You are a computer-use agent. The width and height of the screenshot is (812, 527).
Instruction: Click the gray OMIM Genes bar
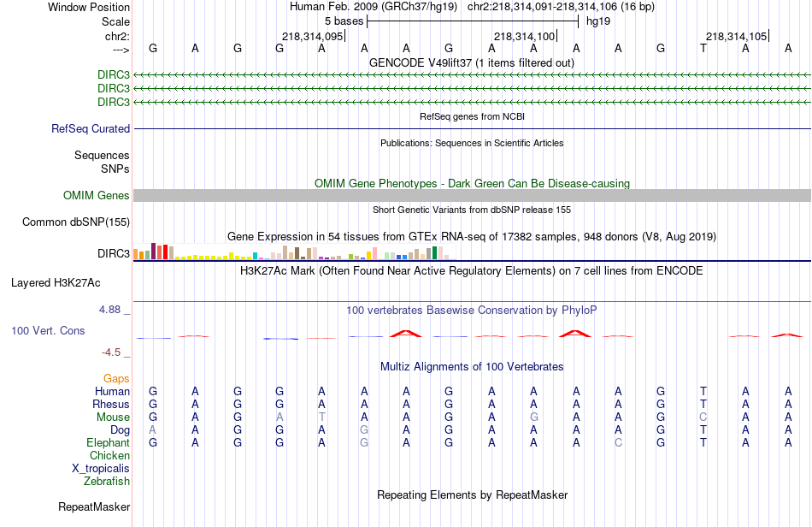[x=472, y=195]
